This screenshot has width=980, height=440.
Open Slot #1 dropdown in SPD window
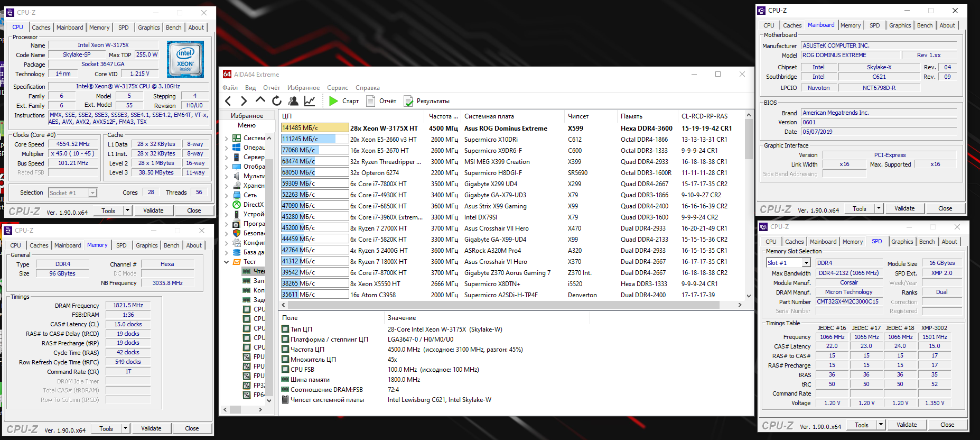click(x=806, y=263)
